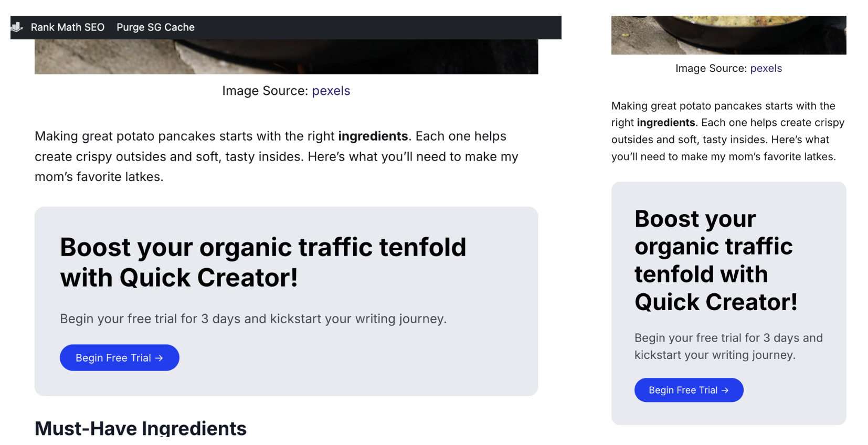Click bold "ingredients" in the narrow paragraph
The width and height of the screenshot is (868, 445).
pos(665,123)
